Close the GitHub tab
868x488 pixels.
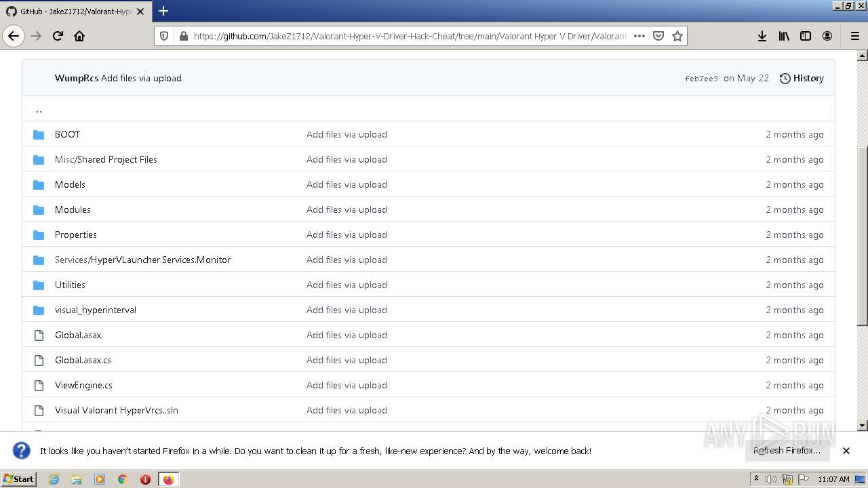pos(140,12)
